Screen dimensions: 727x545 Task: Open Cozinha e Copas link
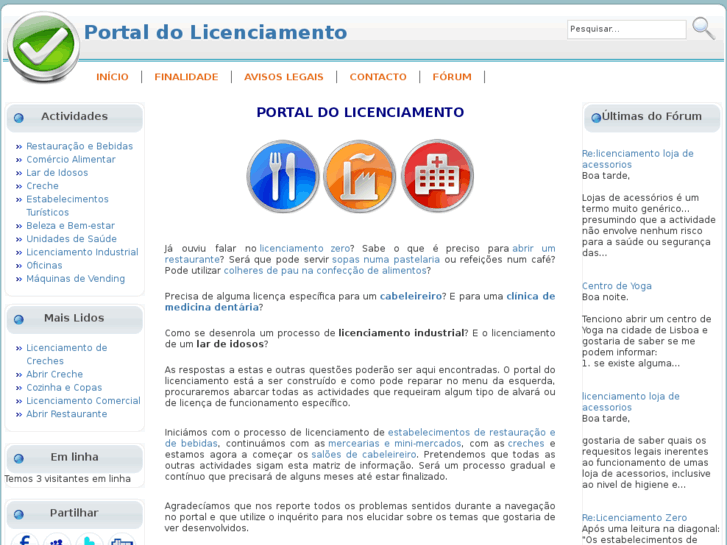tap(64, 388)
